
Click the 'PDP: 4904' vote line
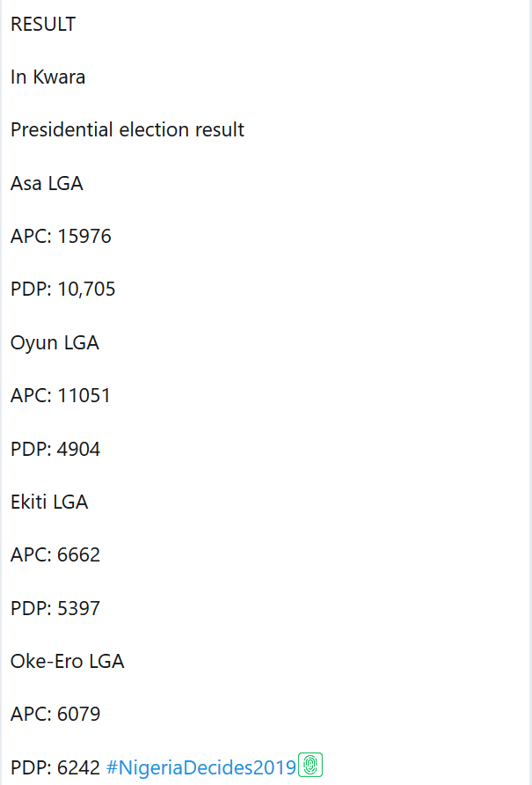point(55,449)
